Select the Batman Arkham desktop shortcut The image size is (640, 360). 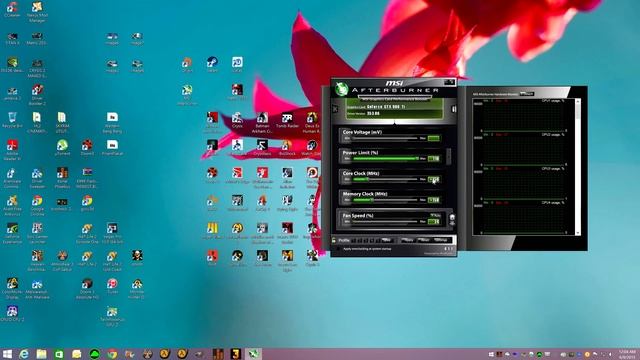point(262,122)
